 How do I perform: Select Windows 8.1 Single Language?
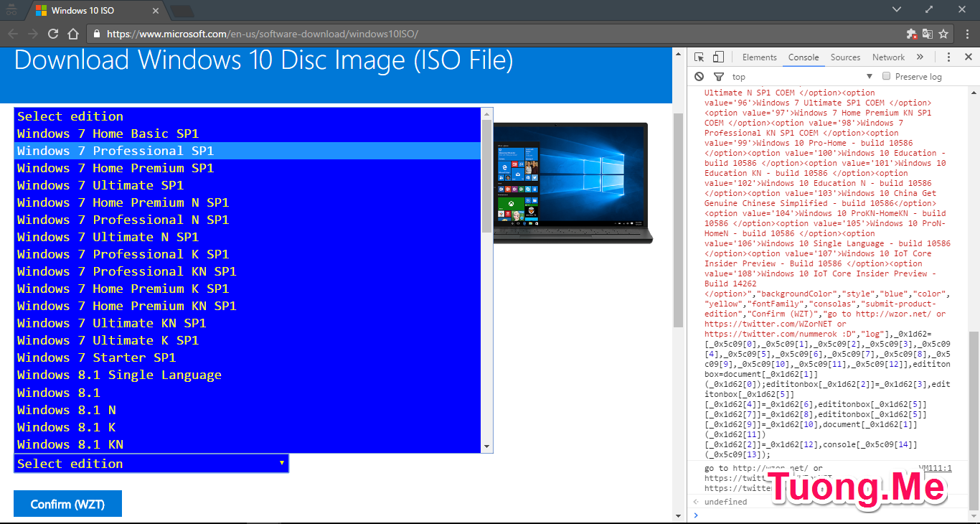pyautogui.click(x=248, y=375)
